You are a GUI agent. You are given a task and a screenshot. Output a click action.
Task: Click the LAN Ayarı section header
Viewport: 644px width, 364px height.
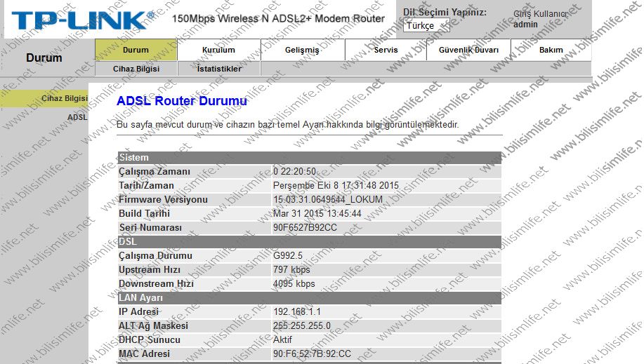tap(309, 298)
